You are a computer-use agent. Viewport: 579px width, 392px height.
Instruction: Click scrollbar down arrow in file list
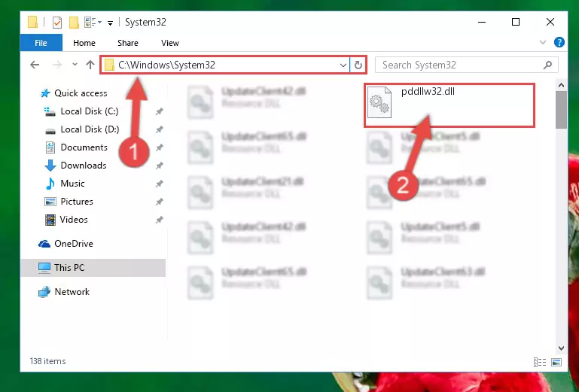click(x=561, y=348)
